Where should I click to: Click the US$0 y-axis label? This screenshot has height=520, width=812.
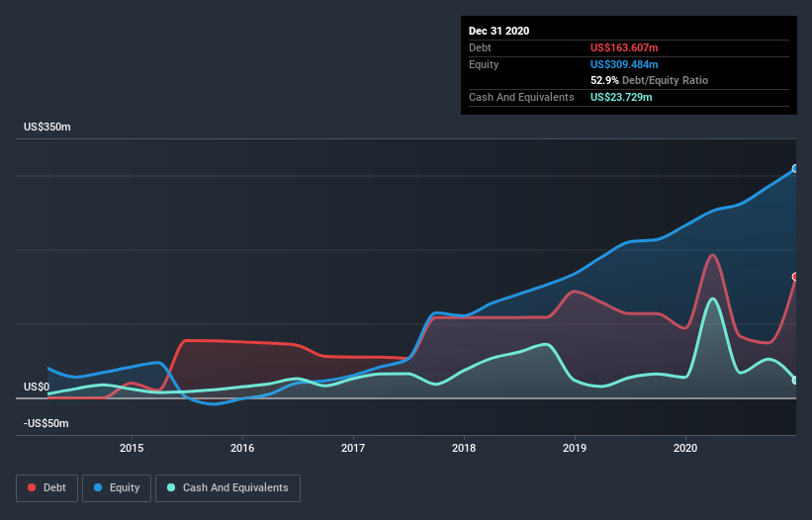[37, 387]
